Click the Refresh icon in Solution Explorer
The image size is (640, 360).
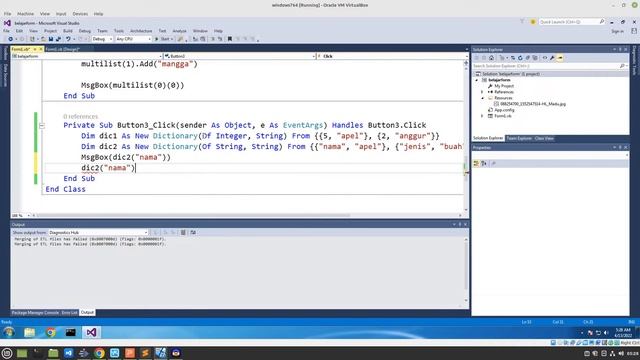(x=520, y=58)
